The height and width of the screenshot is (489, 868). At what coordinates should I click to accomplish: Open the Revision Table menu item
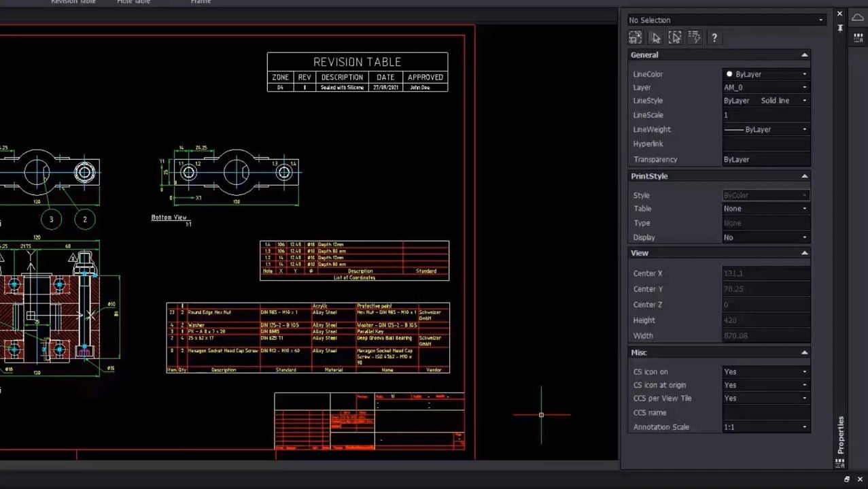pyautogui.click(x=73, y=3)
